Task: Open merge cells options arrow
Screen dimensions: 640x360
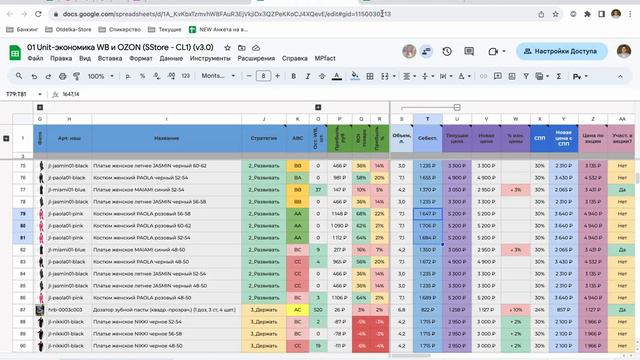Action: point(394,76)
